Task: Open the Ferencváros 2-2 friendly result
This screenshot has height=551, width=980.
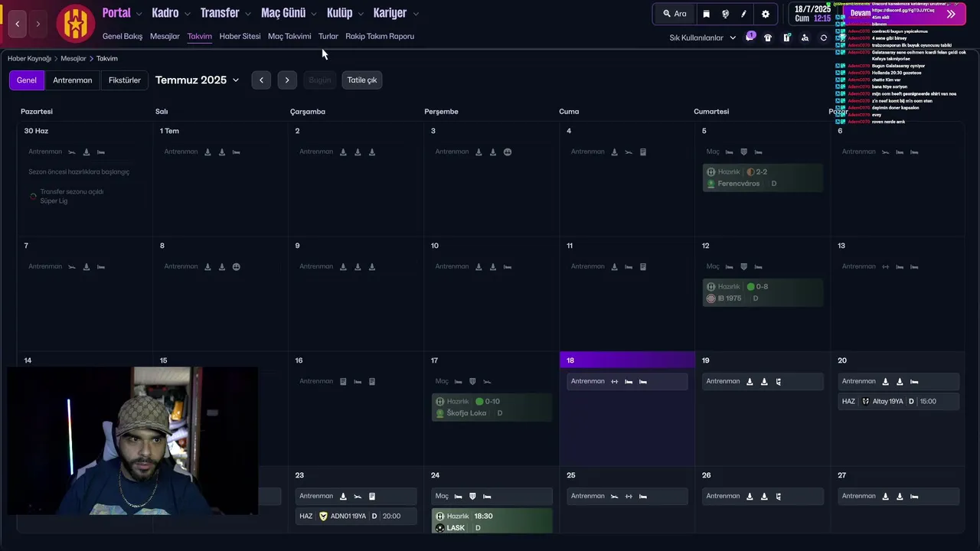Action: point(763,178)
